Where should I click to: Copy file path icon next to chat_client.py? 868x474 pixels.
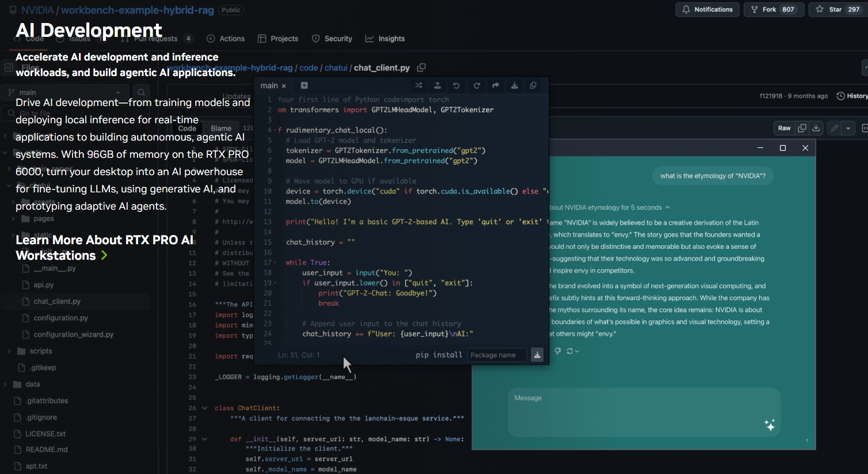[421, 68]
